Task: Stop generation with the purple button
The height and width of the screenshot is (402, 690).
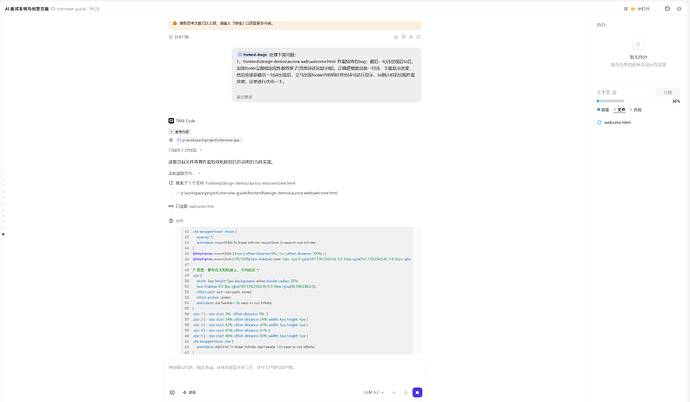Action: [417, 392]
